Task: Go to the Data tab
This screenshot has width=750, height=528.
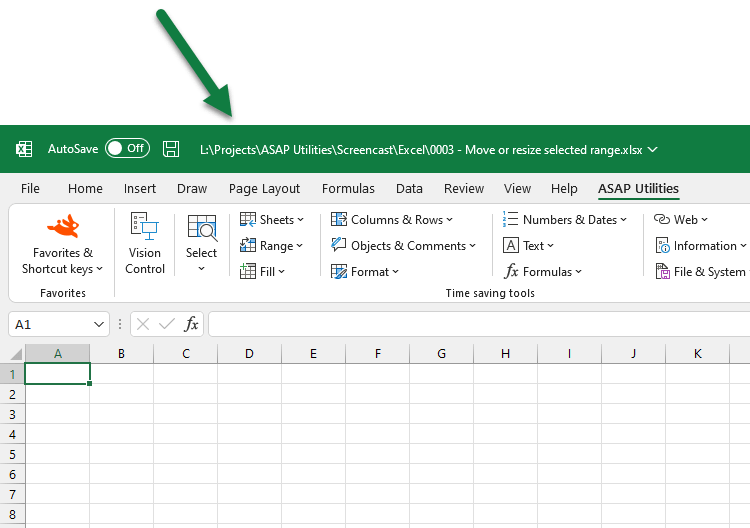Action: click(x=409, y=188)
